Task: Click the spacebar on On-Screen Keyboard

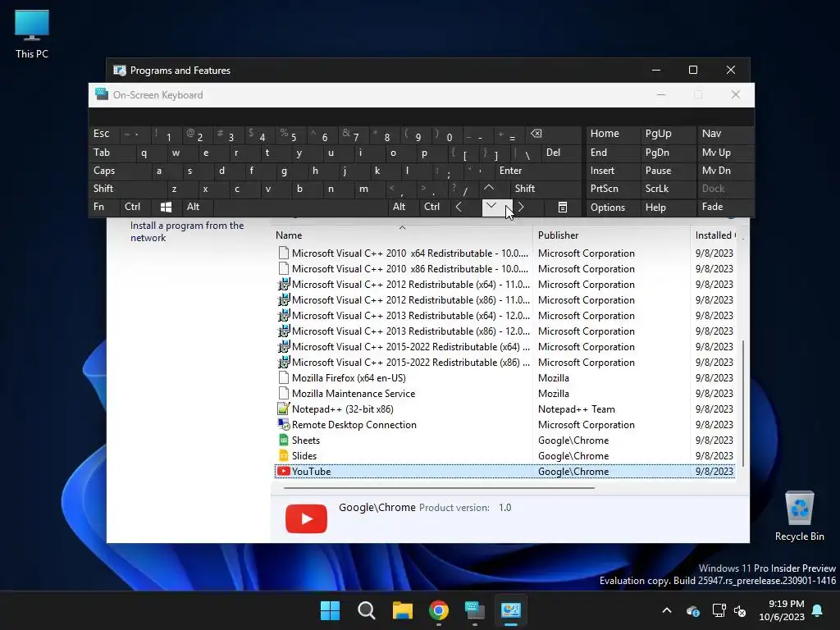Action: tap(300, 208)
